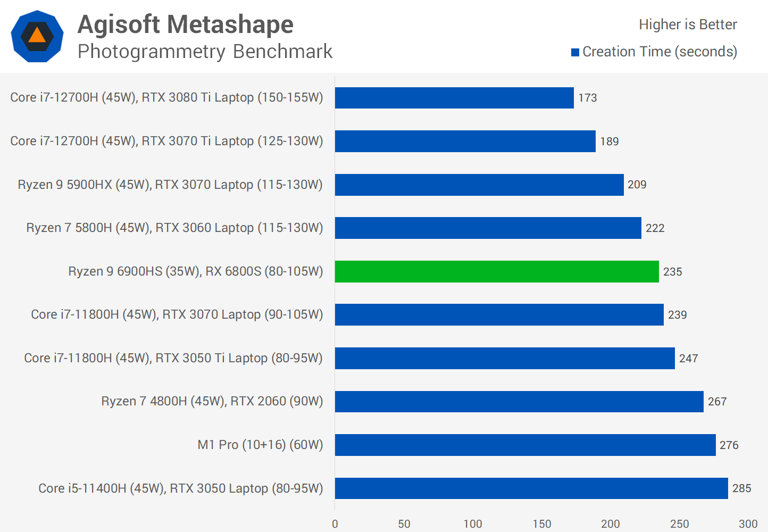Select the 235 value beside the green bar
This screenshot has height=532, width=768.
[672, 272]
